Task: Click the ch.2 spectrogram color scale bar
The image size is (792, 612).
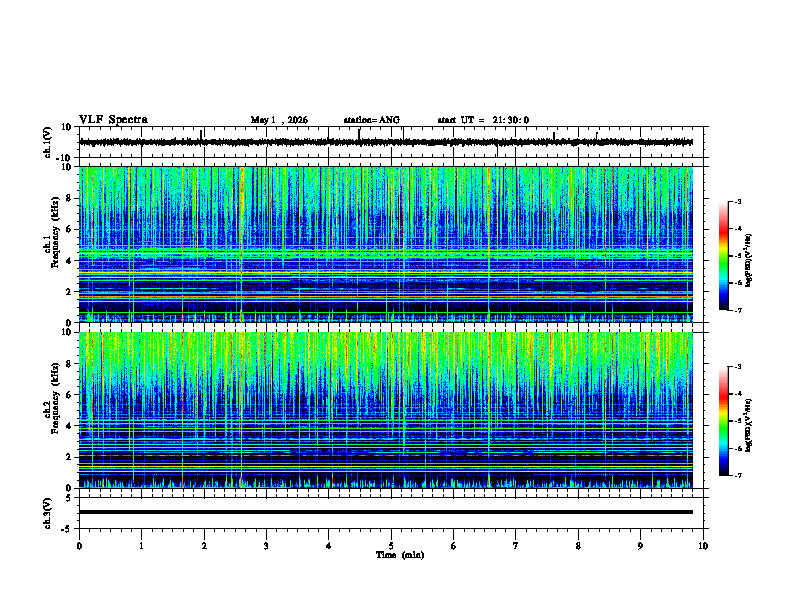Action: [x=724, y=421]
